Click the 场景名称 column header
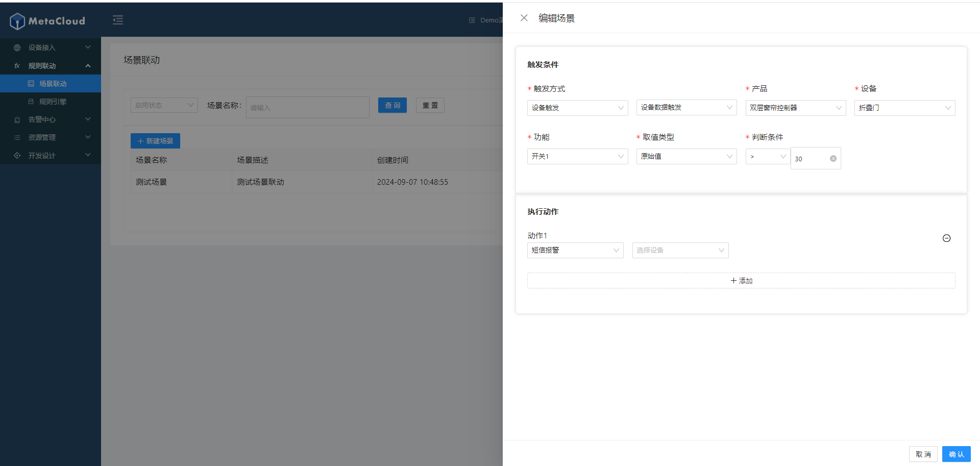980x466 pixels. (181, 160)
